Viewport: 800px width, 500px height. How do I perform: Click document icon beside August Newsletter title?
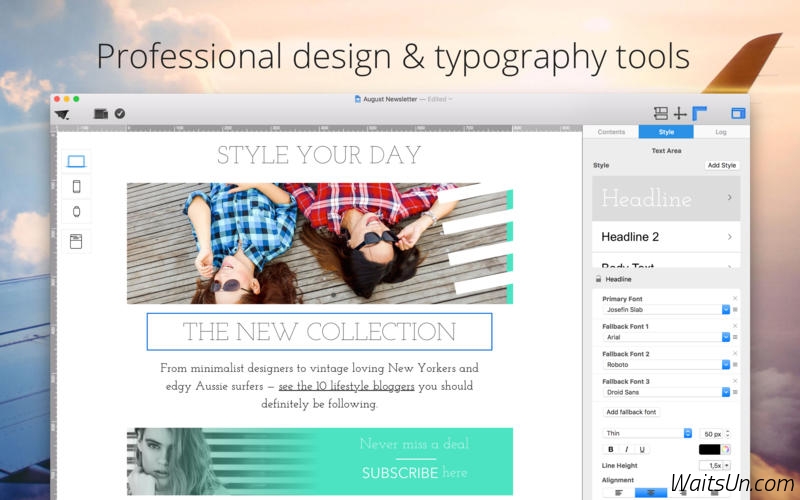pos(358,99)
